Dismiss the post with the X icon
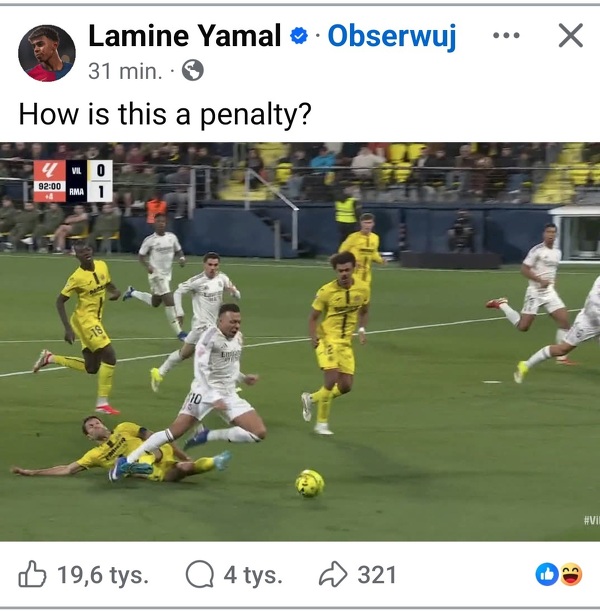Screen dimensions: 600x611 (x=571, y=35)
